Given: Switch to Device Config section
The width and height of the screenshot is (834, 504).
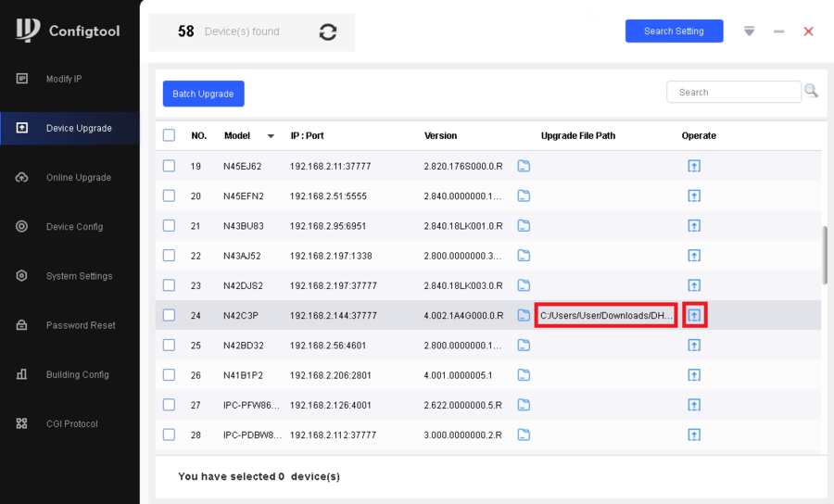Looking at the screenshot, I should [74, 227].
